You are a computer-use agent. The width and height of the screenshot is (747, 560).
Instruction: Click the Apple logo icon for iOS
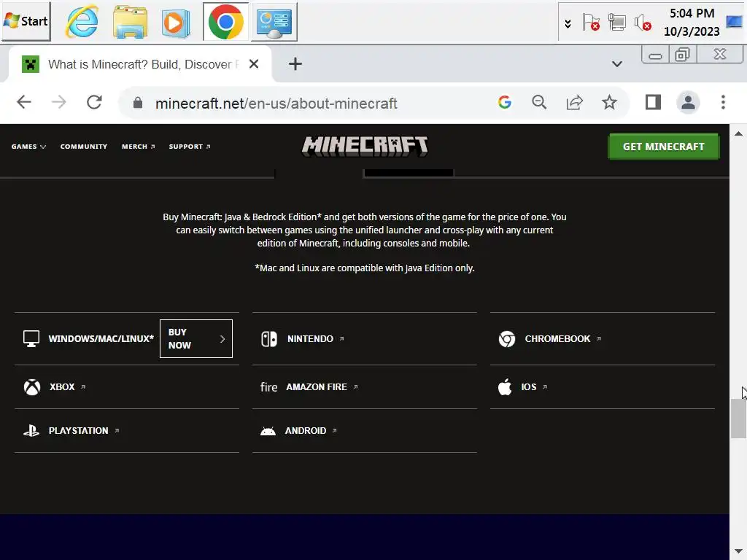click(x=505, y=386)
